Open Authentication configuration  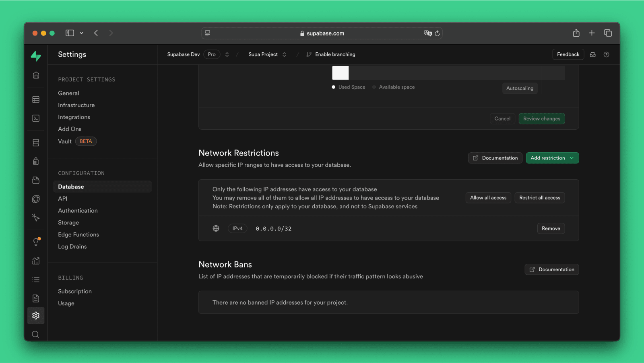78,211
